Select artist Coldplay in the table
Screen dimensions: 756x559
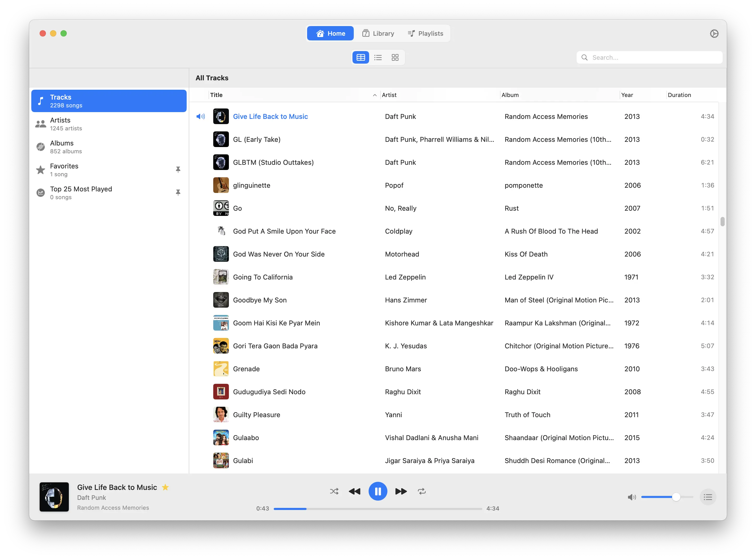click(399, 231)
